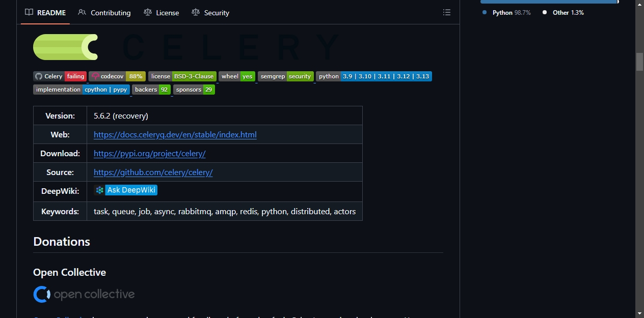Screen dimensions: 644x318
Task: Switch to the Contributing tab
Action: click(x=104, y=13)
